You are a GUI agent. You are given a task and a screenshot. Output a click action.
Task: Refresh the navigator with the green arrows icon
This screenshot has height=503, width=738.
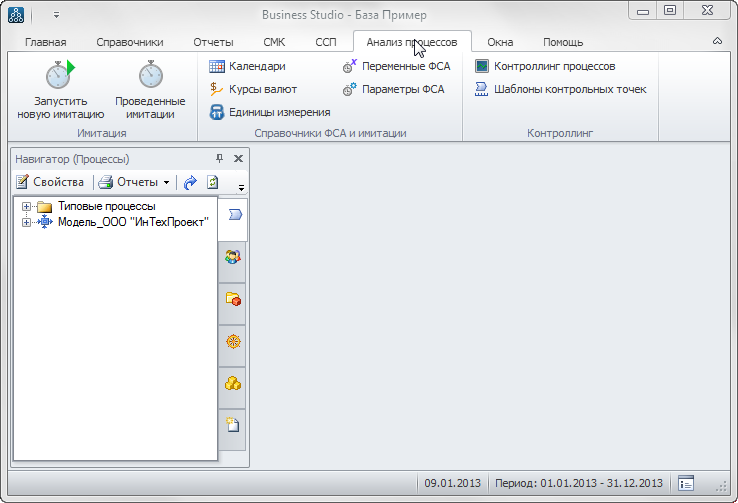213,182
